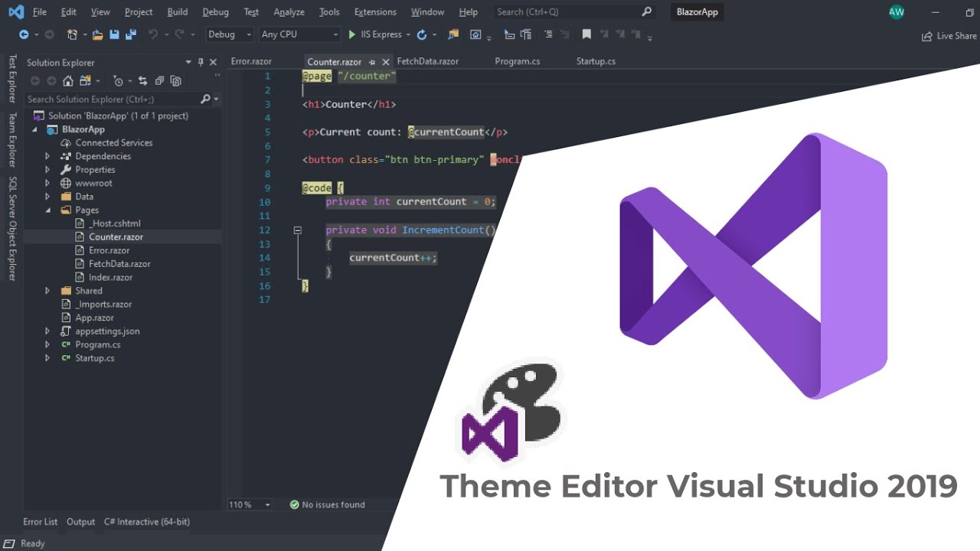The width and height of the screenshot is (980, 551).
Task: Save the current file with the disk icon
Action: coord(114,34)
